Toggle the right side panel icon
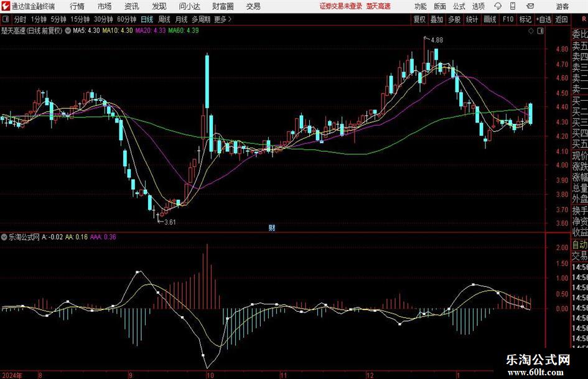Screen dimensions: 588x379 (x=540, y=31)
